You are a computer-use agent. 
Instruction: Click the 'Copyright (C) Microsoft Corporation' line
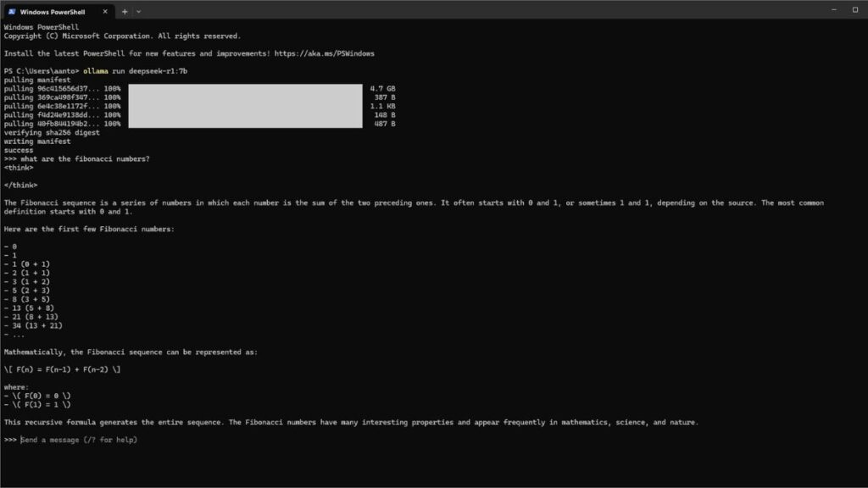(122, 36)
